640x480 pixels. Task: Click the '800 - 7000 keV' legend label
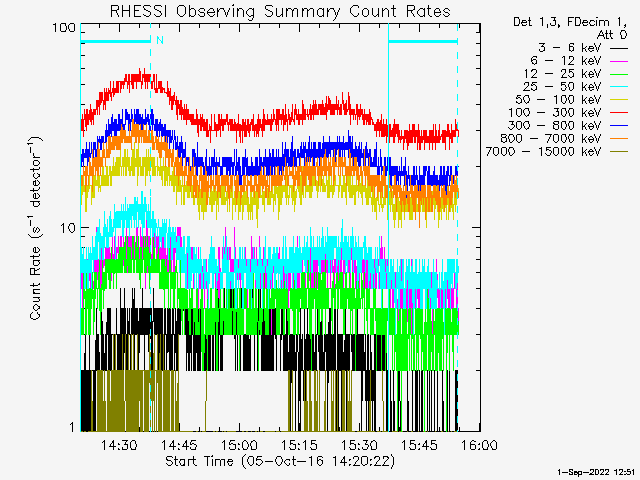coord(551,139)
